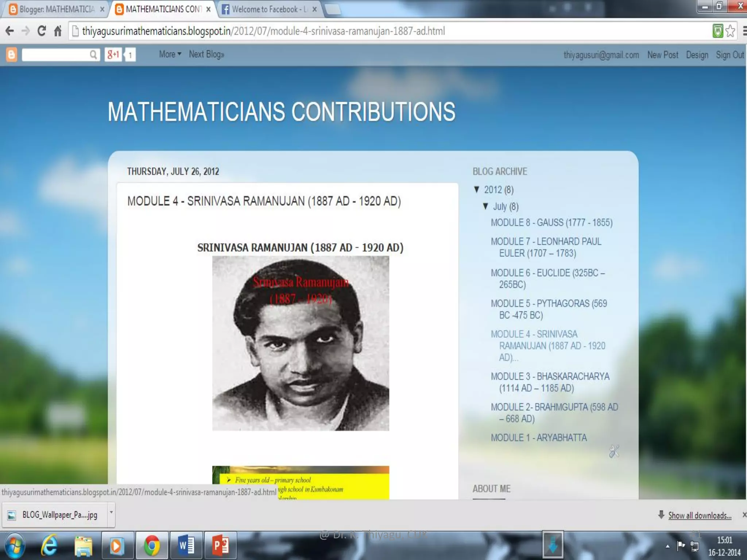Click the Action Center flag tray icon
Image resolution: width=747 pixels, height=560 pixels.
pyautogui.click(x=681, y=546)
